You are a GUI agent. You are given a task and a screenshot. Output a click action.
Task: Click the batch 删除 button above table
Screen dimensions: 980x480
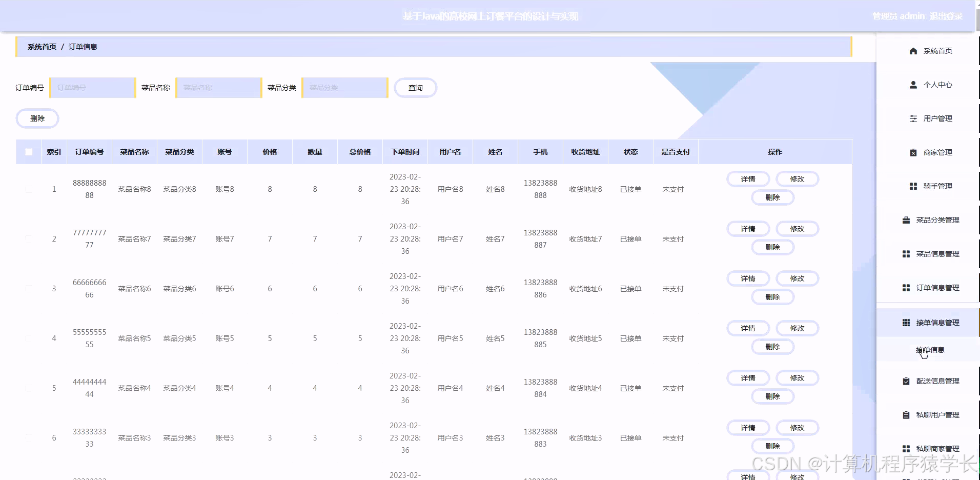tap(37, 118)
